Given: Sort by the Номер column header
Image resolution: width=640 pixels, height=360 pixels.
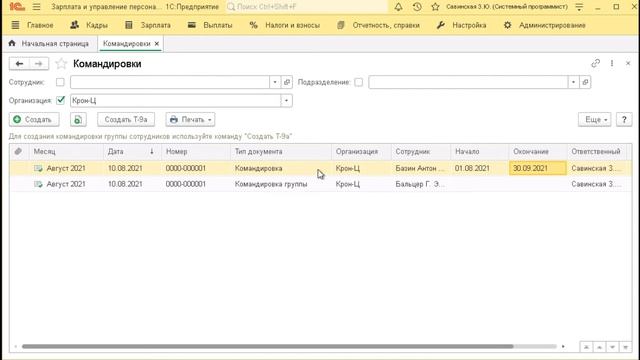Looking at the screenshot, I should click(196, 151).
